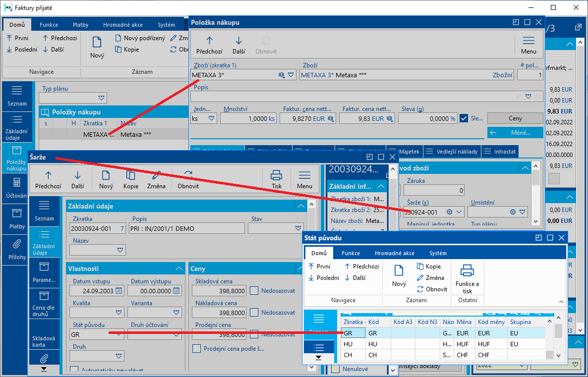The height and width of the screenshot is (377, 588).
Task: Click the Zkratka column header in Stát původu
Action: click(x=353, y=322)
